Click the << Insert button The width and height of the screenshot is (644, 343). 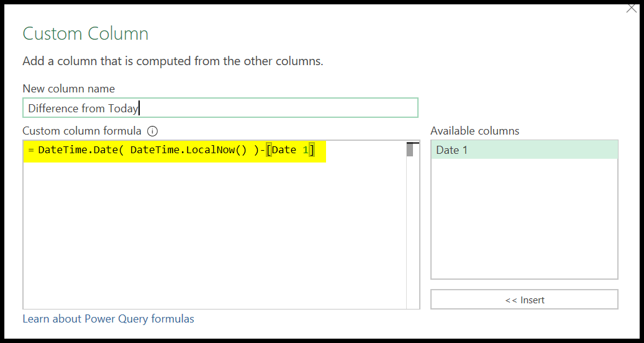pos(524,300)
